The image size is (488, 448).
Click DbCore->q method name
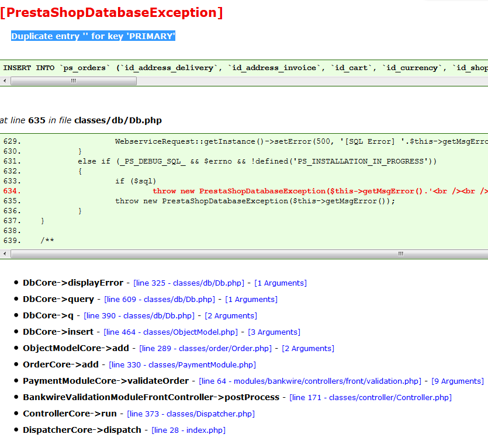tap(49, 315)
